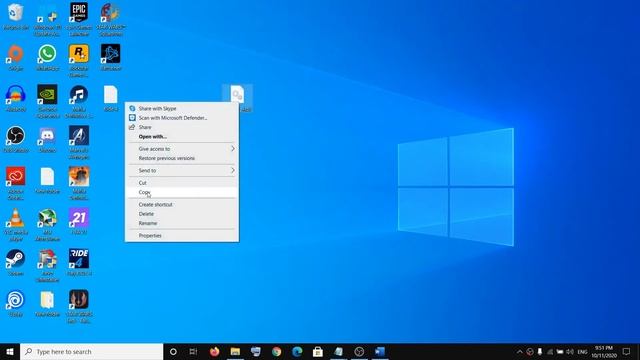Viewport: 640px width, 360px height.
Task: Choose Open with... in context menu
Action: (153, 137)
